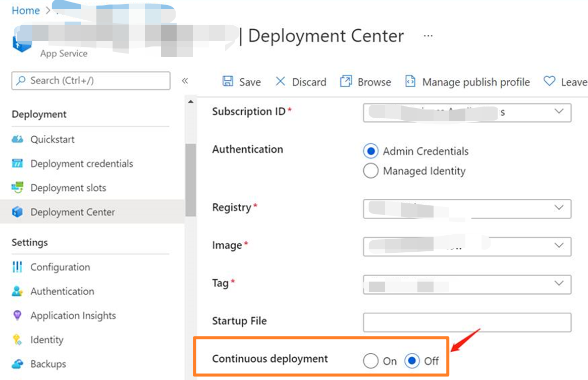Viewport: 588px width, 380px height.
Task: Click the Application Insights lightbulb icon
Action: click(18, 315)
